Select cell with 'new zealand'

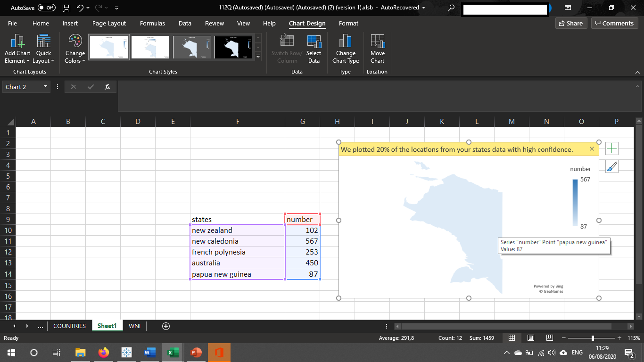pyautogui.click(x=238, y=230)
